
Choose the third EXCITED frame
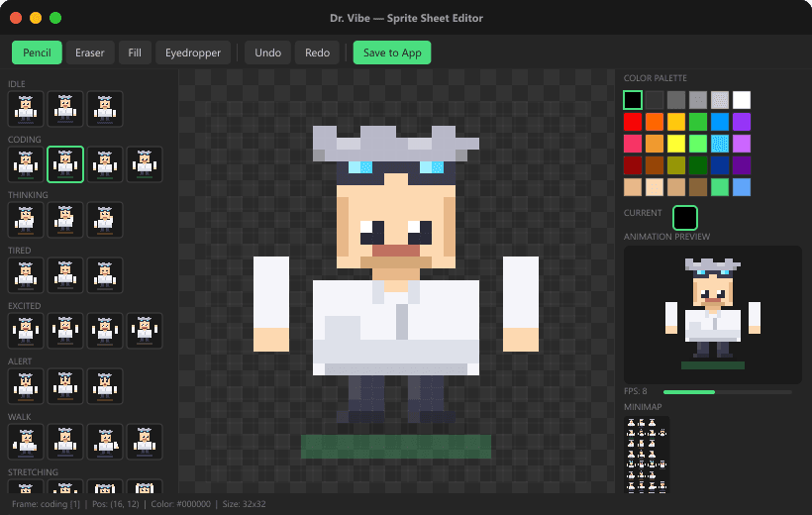(x=105, y=331)
